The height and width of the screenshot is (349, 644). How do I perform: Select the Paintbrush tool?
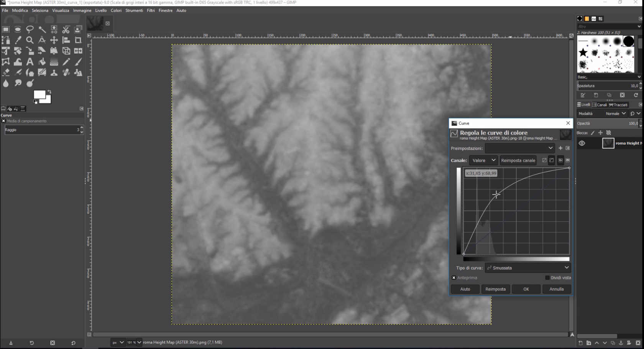78,62
